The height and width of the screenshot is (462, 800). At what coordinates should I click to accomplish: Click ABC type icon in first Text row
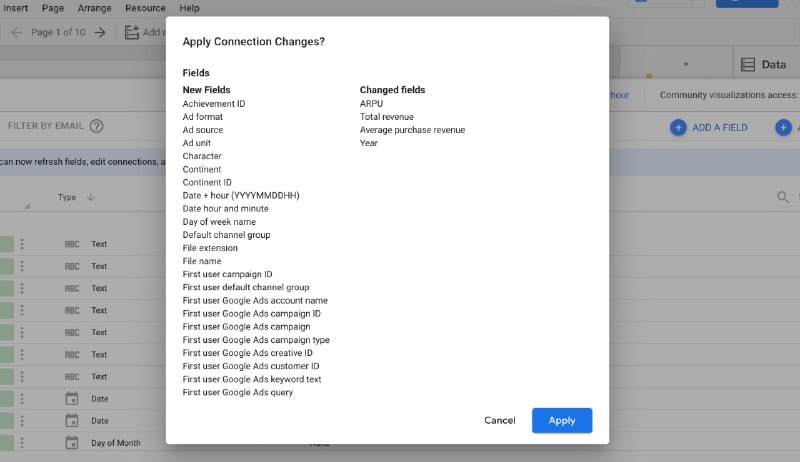[72, 244]
